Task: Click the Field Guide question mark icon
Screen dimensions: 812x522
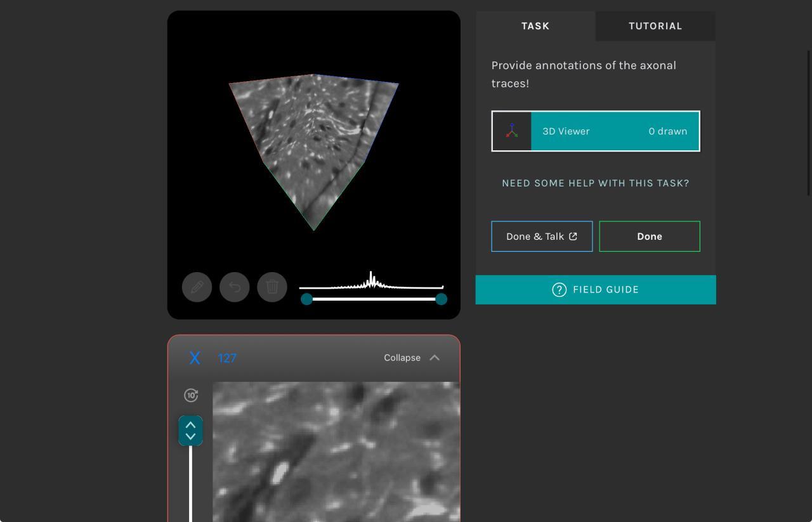Action: (x=559, y=290)
